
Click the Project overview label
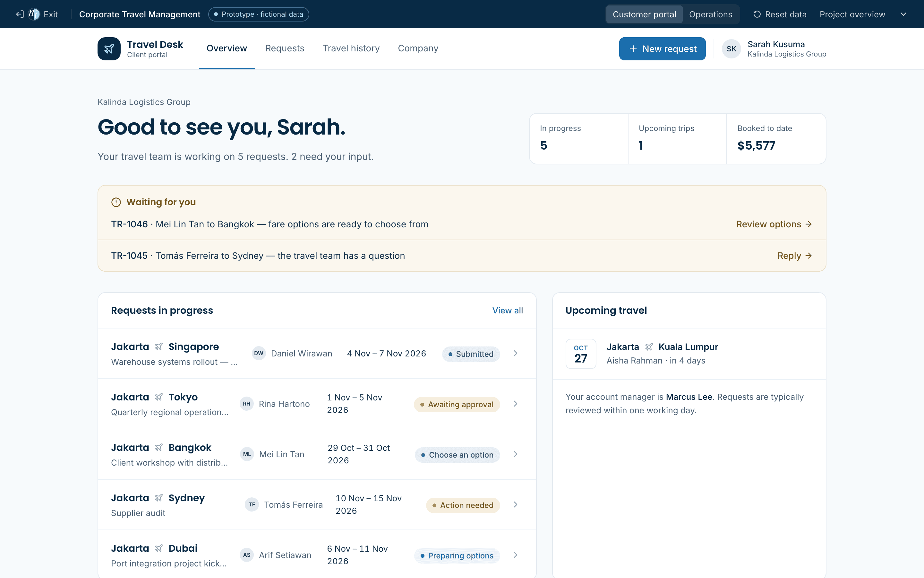(852, 14)
